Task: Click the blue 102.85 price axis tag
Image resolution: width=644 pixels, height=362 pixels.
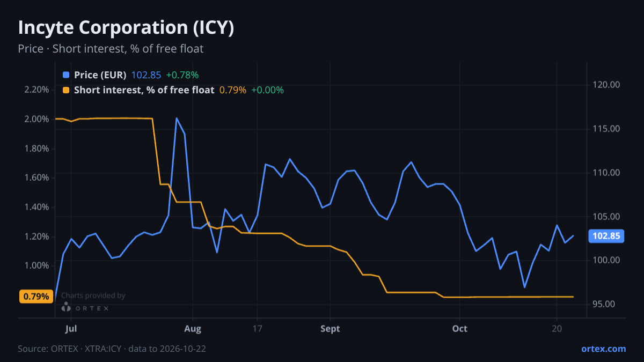Action: pos(606,236)
